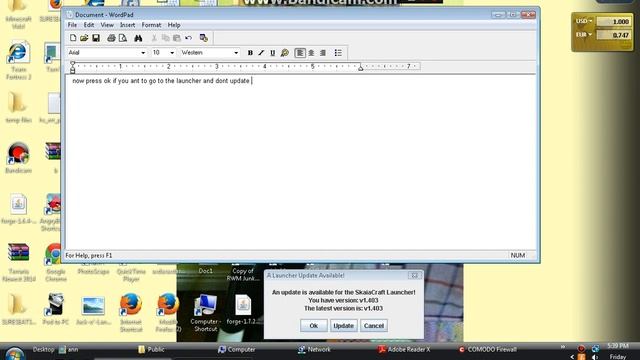The height and width of the screenshot is (360, 640).
Task: Select the forge-1.7.2 file icon
Action: coord(243,310)
